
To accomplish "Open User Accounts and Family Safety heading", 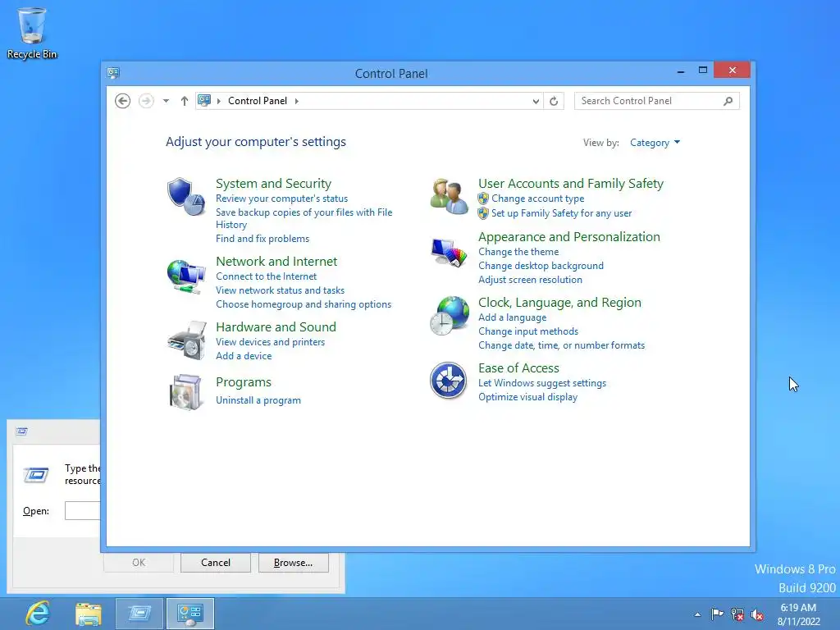I will tap(571, 183).
